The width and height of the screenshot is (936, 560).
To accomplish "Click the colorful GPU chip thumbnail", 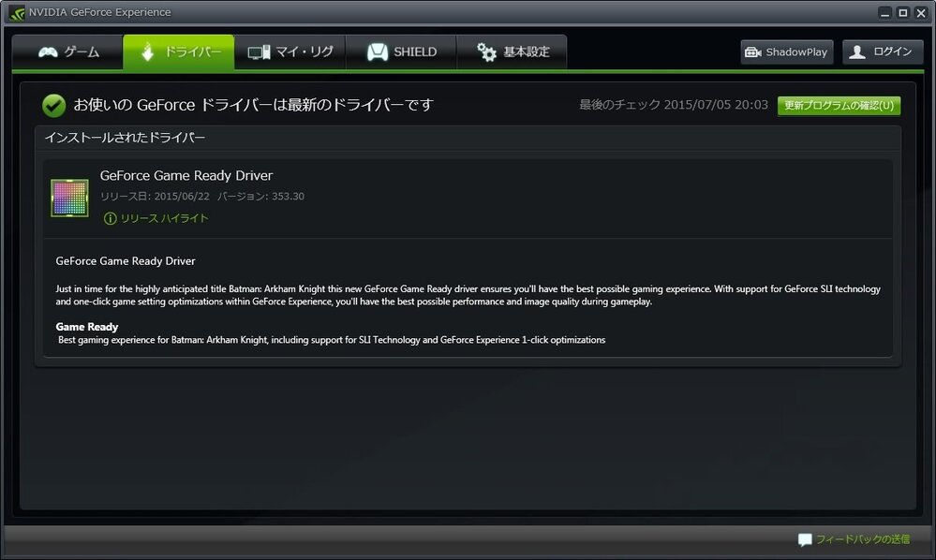I will [x=69, y=198].
